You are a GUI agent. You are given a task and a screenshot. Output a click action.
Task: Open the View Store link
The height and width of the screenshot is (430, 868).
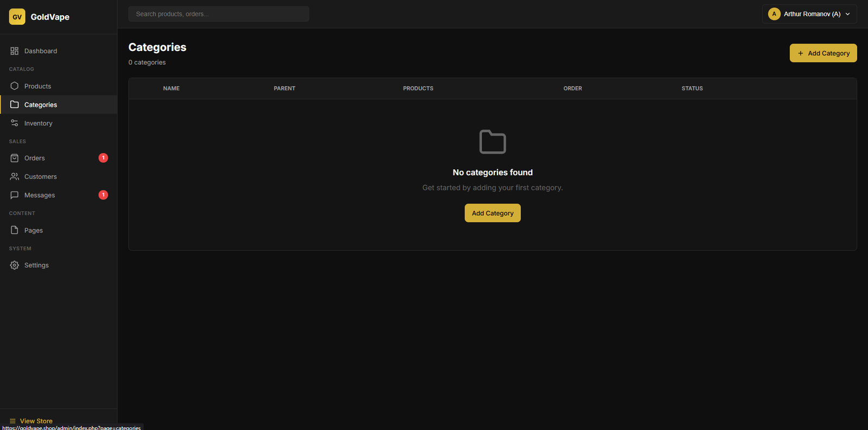click(36, 421)
